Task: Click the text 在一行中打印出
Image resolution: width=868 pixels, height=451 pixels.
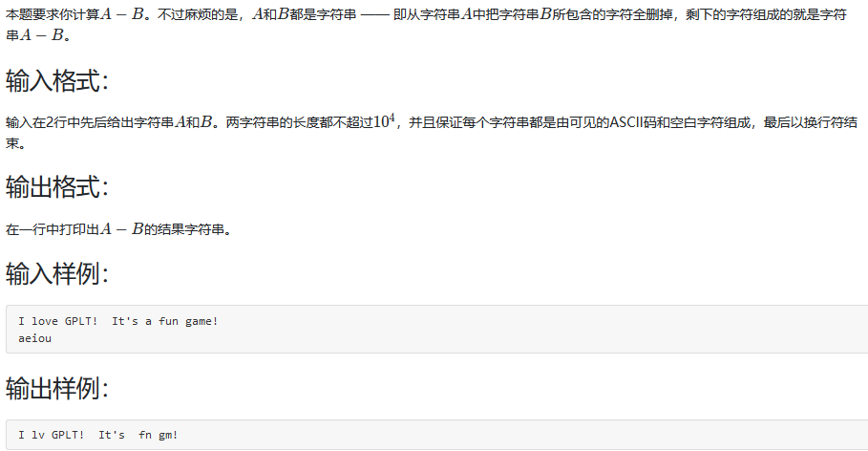Action: coord(53,229)
